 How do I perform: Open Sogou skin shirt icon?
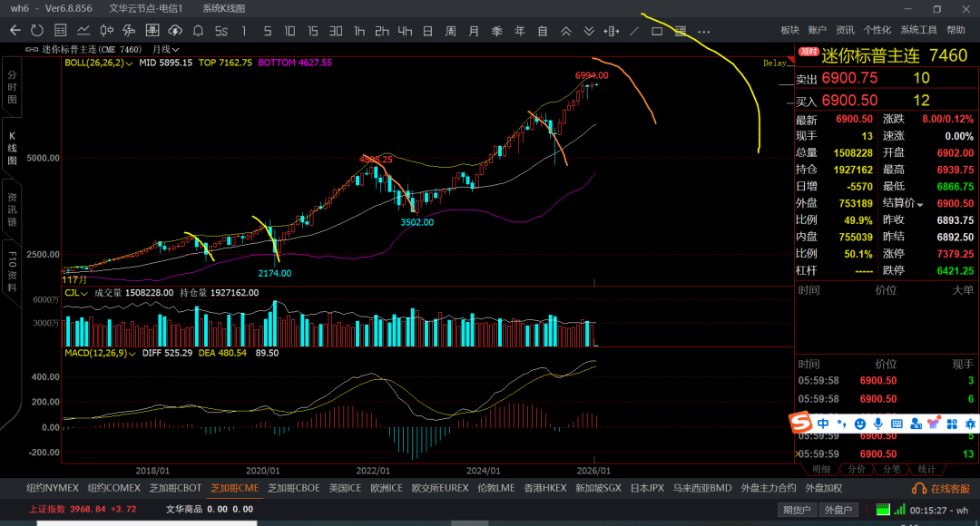click(x=934, y=424)
